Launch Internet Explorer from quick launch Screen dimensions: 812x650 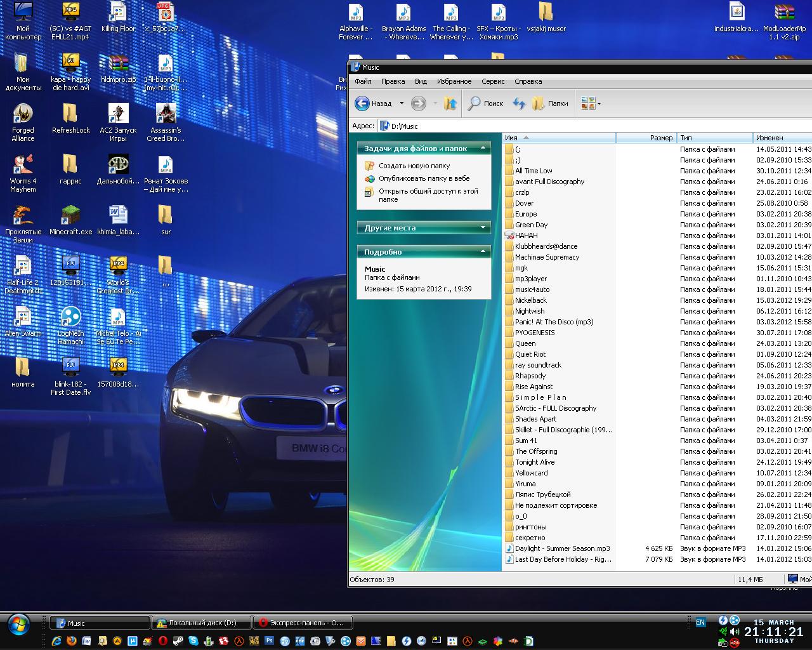tap(56, 641)
